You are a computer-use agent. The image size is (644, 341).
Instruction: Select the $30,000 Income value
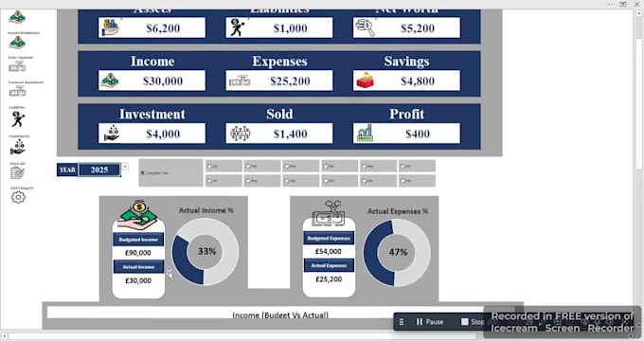[163, 81]
